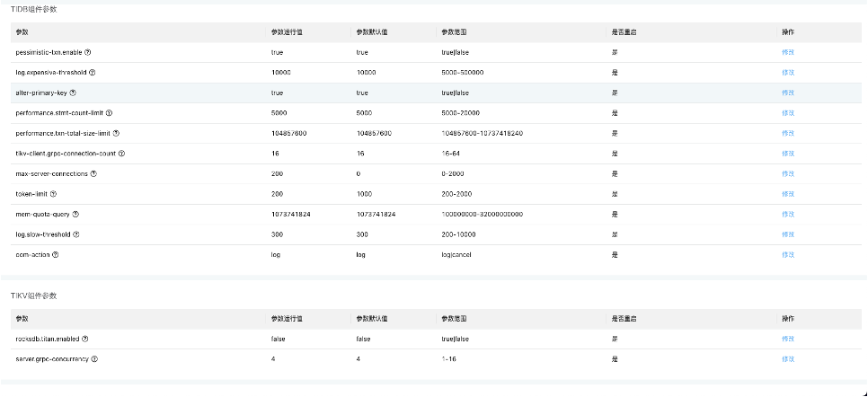Screen dimensions: 868x397
Task: Click the mem-quota-query help icon
Action: 75,215
